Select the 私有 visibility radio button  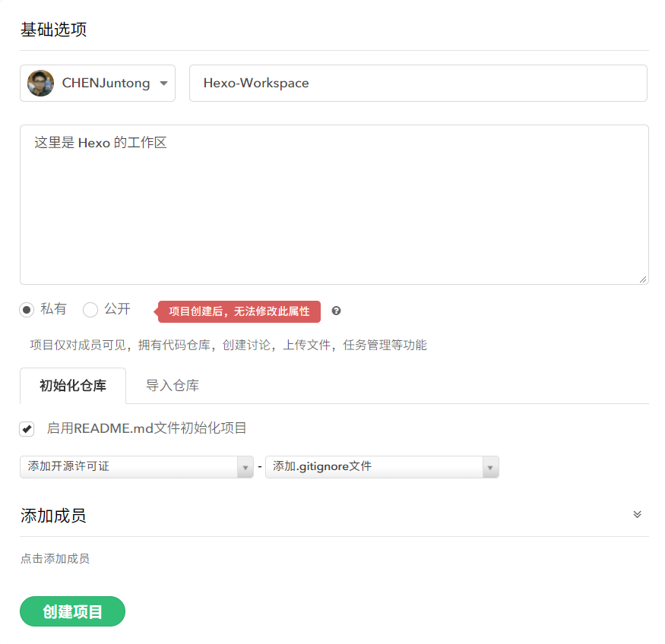27,309
